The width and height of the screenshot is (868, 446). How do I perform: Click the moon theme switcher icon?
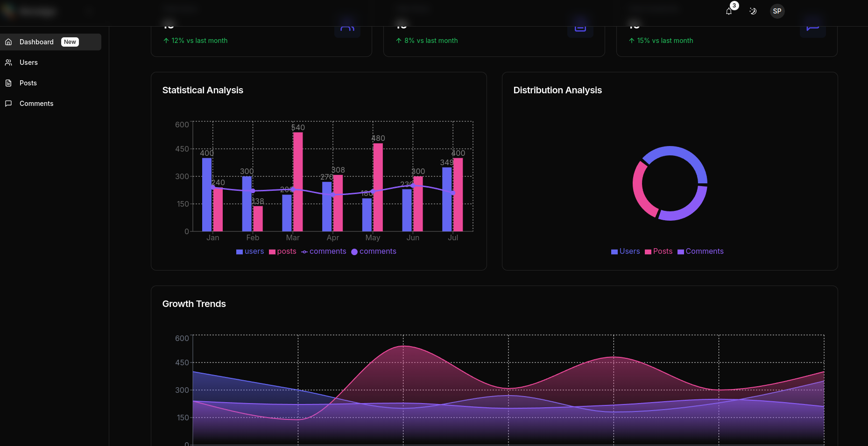click(753, 11)
